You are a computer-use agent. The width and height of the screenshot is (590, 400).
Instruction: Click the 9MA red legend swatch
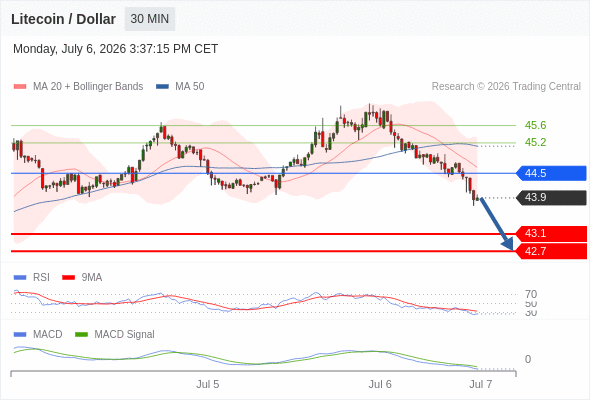point(68,278)
